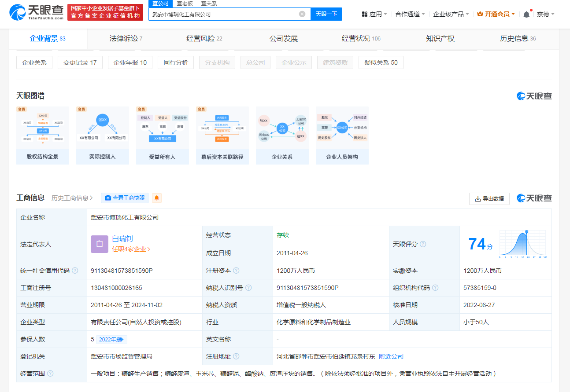Click help icon beside 组织机构代码
The width and height of the screenshot is (570, 392).
pos(435,288)
